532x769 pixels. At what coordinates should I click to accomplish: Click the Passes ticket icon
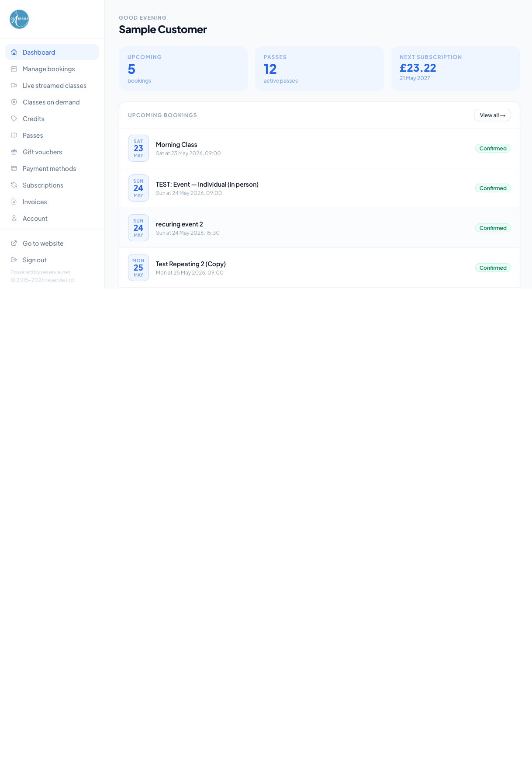click(x=14, y=135)
